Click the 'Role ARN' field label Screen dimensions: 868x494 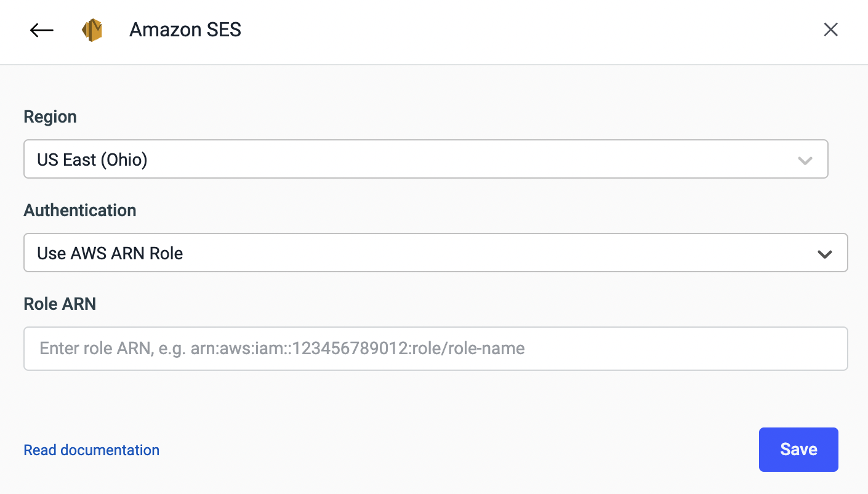60,304
